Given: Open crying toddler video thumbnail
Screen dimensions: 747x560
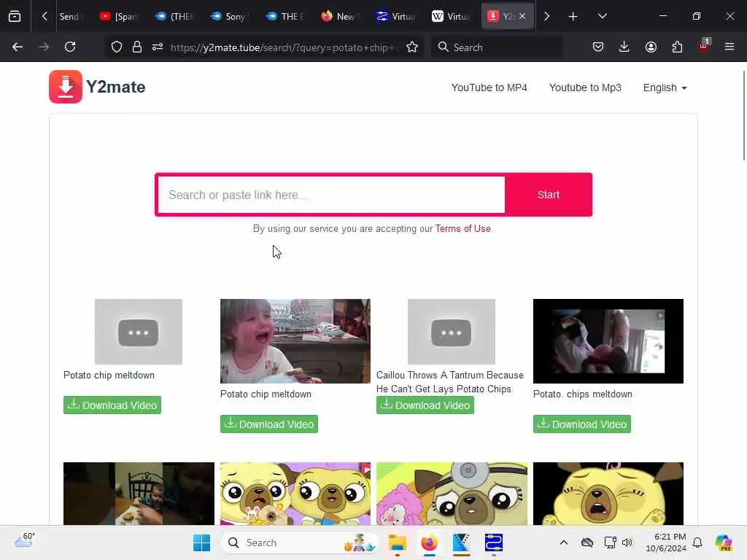Looking at the screenshot, I should pos(295,341).
